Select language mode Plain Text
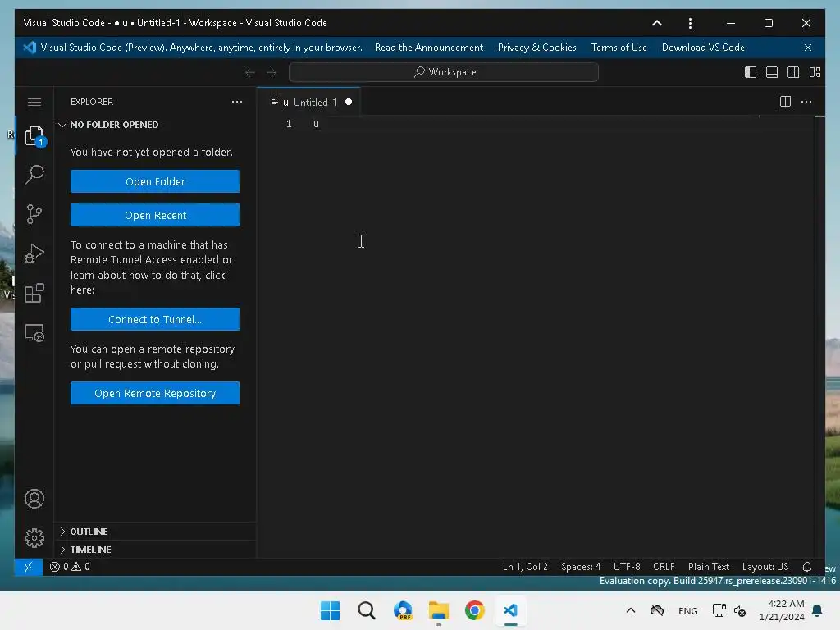Image resolution: width=840 pixels, height=630 pixels. (708, 567)
